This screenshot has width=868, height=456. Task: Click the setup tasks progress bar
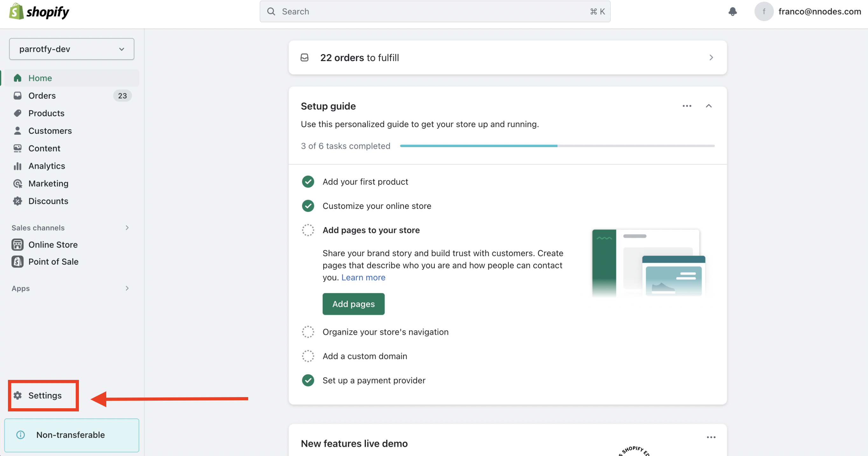557,146
